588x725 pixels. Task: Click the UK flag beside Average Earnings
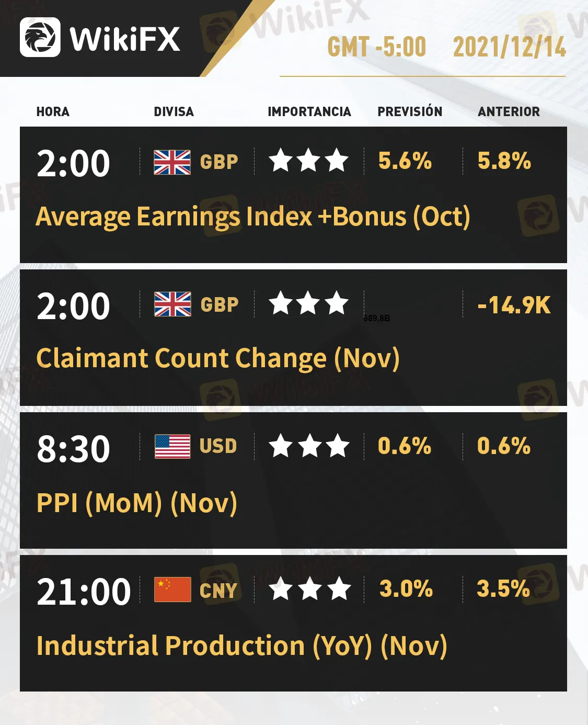[x=172, y=162]
